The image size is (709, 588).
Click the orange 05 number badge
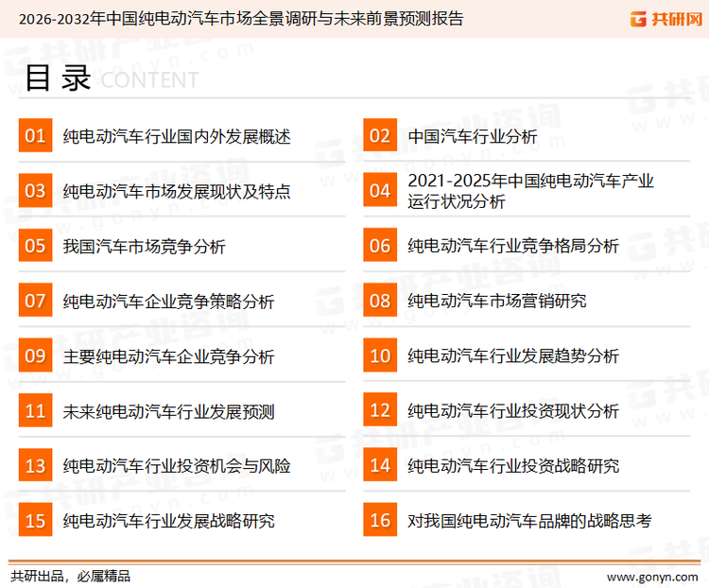(35, 246)
